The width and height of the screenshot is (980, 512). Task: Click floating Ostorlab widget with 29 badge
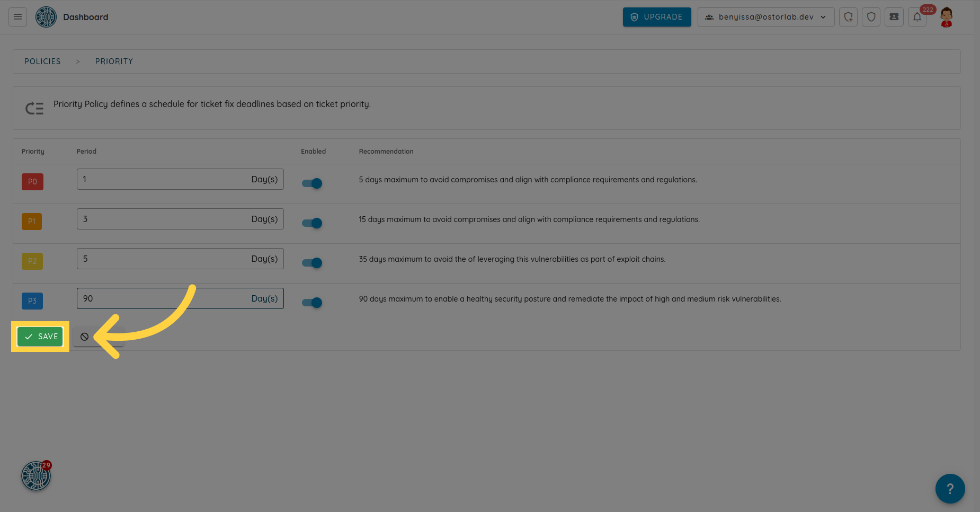pos(35,476)
